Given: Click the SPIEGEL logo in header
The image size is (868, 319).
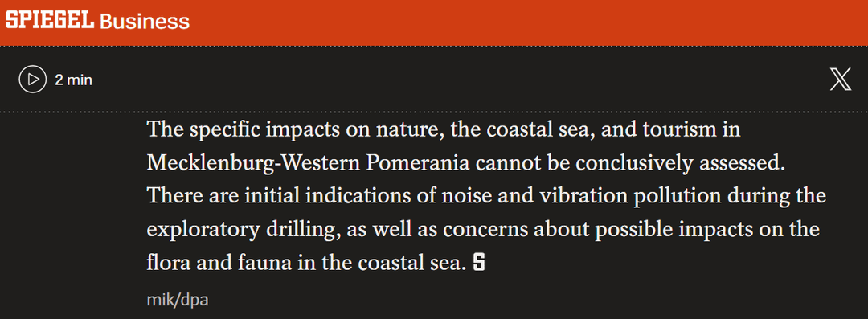Looking at the screenshot, I should click(x=50, y=21).
